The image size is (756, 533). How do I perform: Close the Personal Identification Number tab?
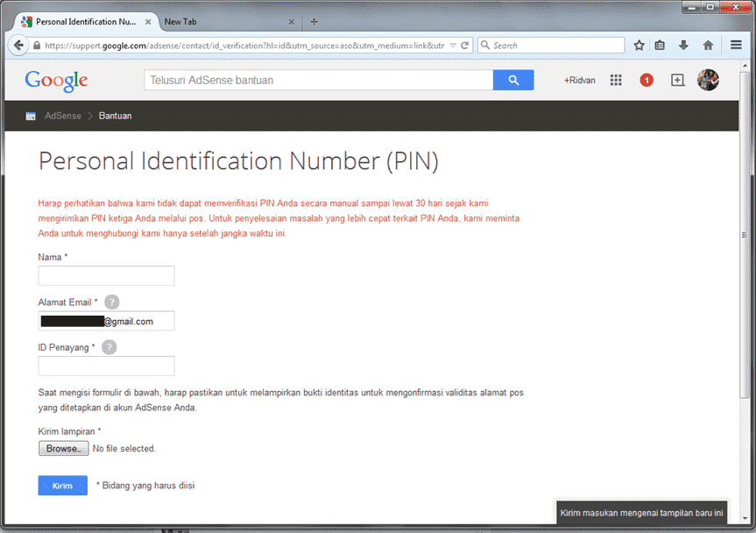click(148, 22)
